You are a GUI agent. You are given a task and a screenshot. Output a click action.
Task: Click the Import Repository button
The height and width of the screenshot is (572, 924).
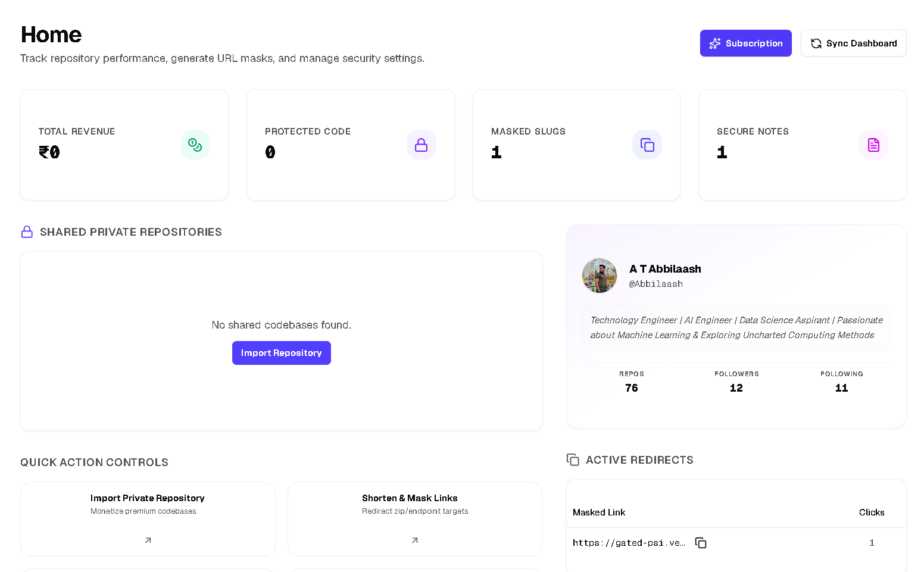(x=282, y=353)
